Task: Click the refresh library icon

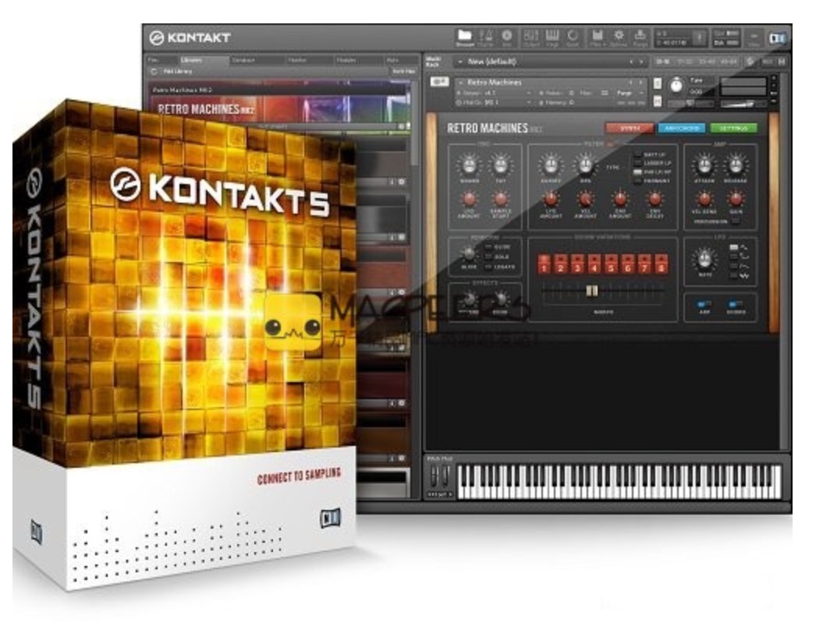Action: pos(154,71)
